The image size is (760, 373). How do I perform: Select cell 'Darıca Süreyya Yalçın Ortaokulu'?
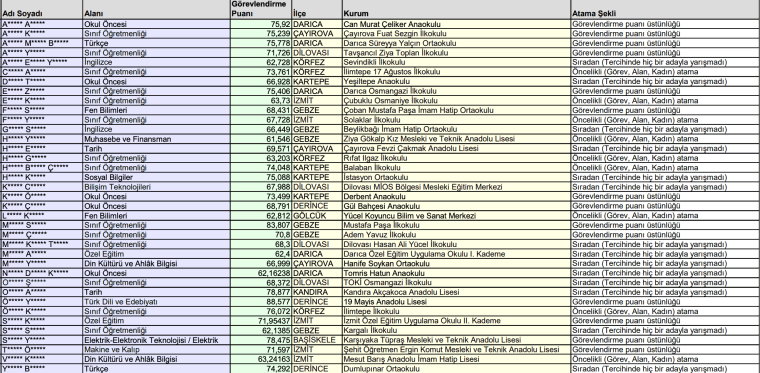point(456,43)
